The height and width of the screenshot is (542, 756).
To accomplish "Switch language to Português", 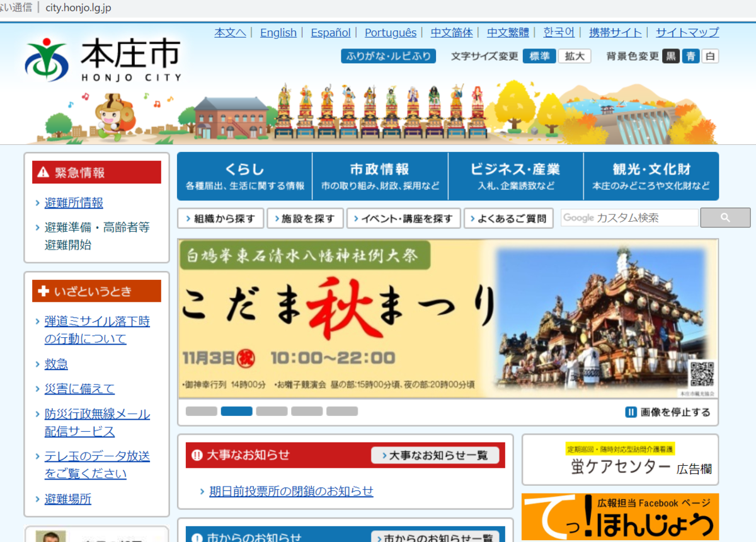I will click(x=391, y=33).
